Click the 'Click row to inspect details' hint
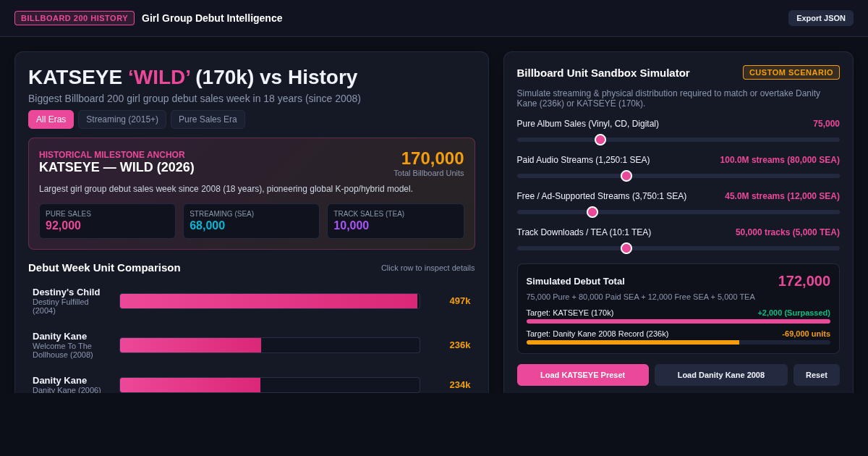 tap(428, 268)
